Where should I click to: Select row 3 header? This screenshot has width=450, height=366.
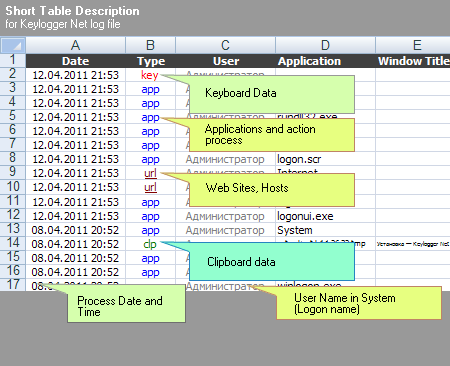pyautogui.click(x=13, y=88)
